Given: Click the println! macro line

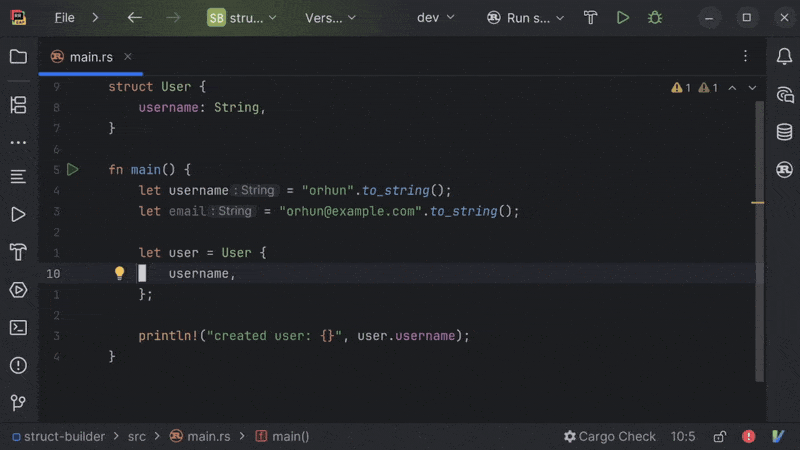Looking at the screenshot, I should click(304, 336).
